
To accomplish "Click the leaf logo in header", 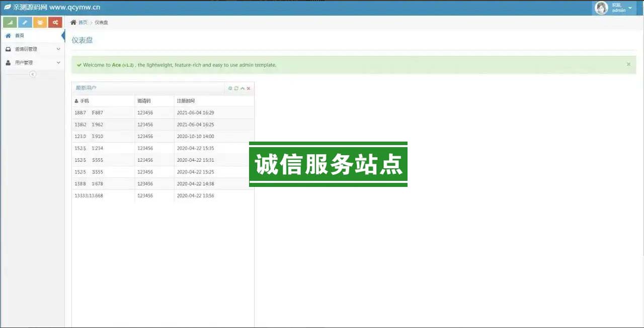I will point(8,7).
